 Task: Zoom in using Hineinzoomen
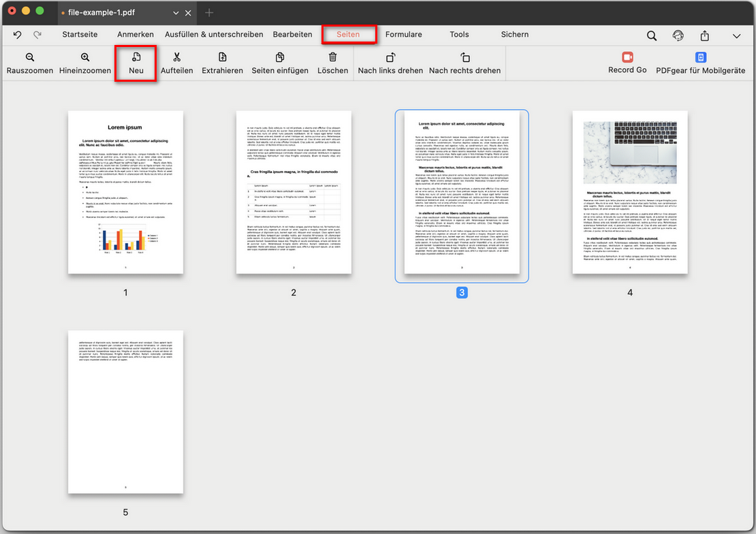pyautogui.click(x=84, y=63)
